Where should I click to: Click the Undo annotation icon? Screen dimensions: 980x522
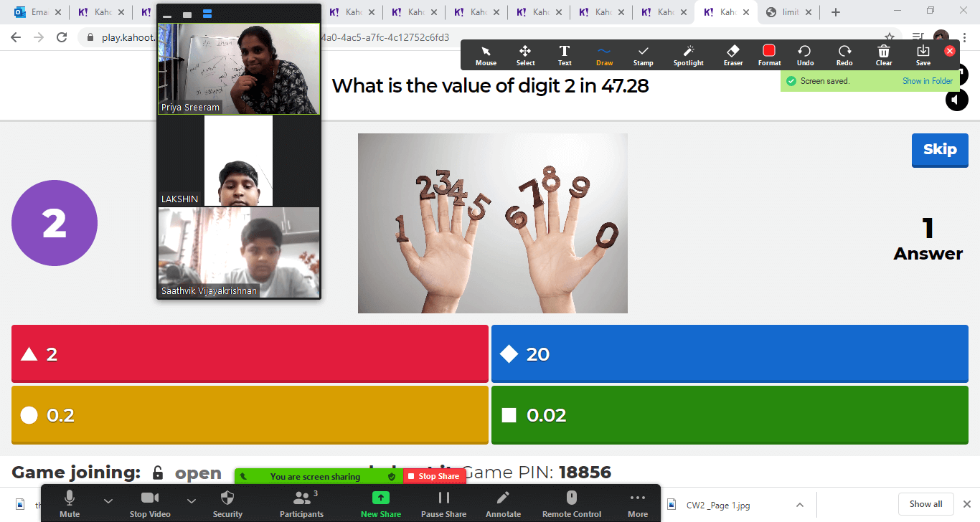point(805,54)
